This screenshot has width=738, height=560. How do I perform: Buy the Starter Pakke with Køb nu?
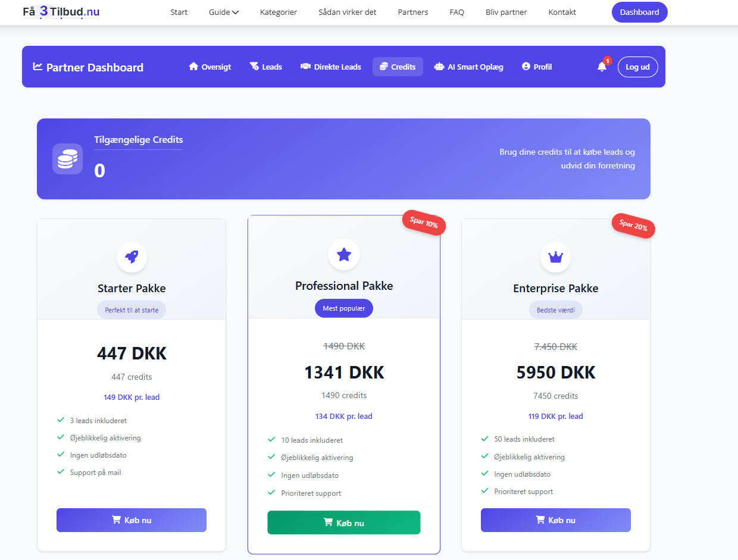click(x=132, y=520)
